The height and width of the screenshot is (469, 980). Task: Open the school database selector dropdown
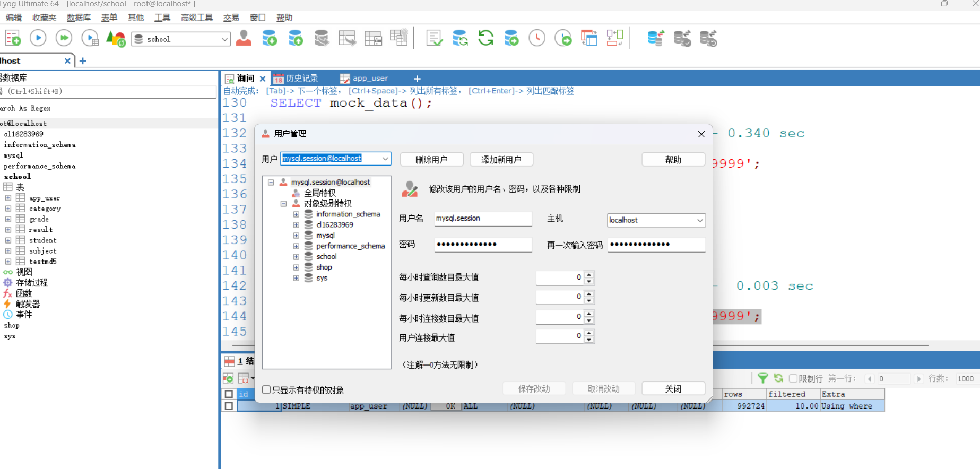tap(224, 39)
